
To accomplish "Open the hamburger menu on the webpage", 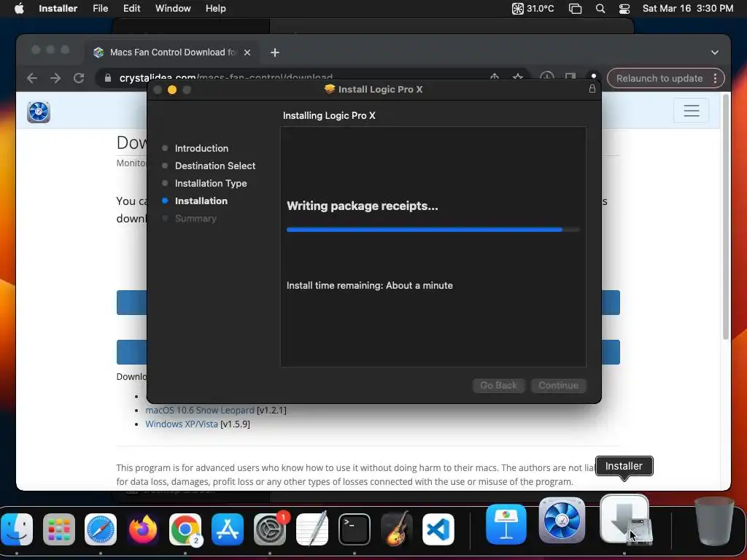I will point(692,111).
